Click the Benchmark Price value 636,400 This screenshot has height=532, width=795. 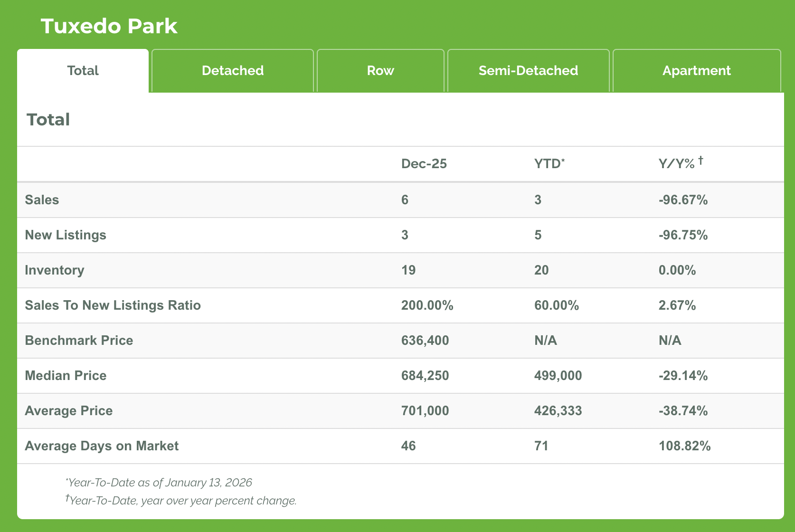pos(425,341)
